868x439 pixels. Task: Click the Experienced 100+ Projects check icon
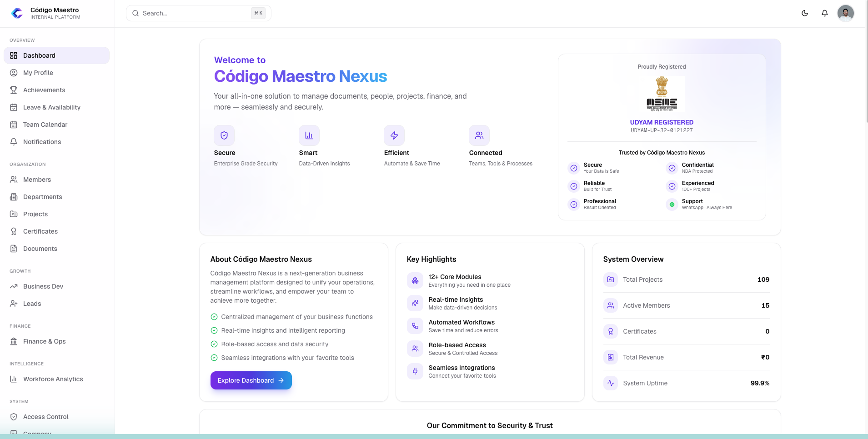coord(672,186)
